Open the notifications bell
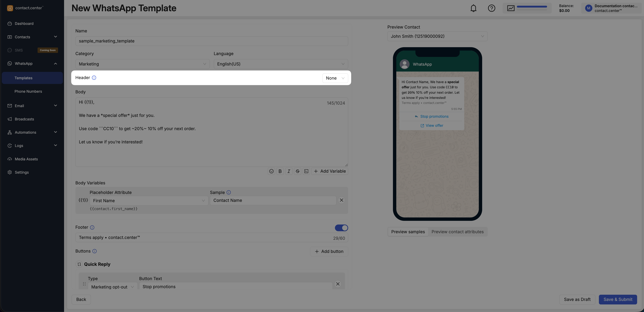644x312 pixels. (473, 8)
